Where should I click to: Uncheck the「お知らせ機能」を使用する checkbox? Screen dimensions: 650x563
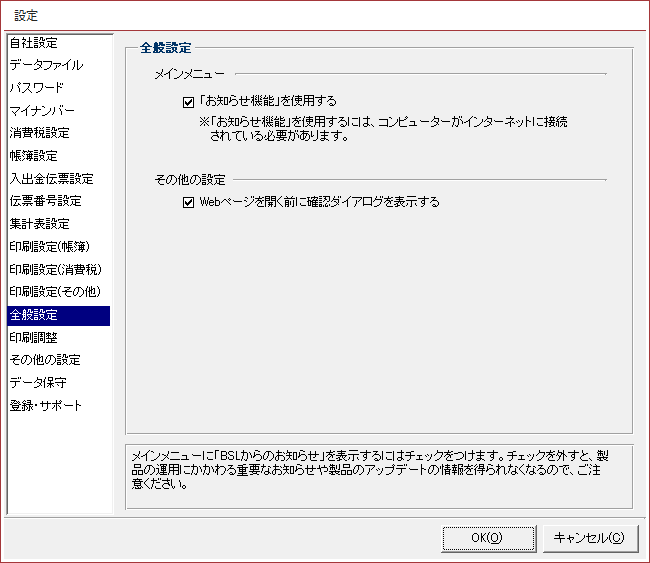click(188, 101)
